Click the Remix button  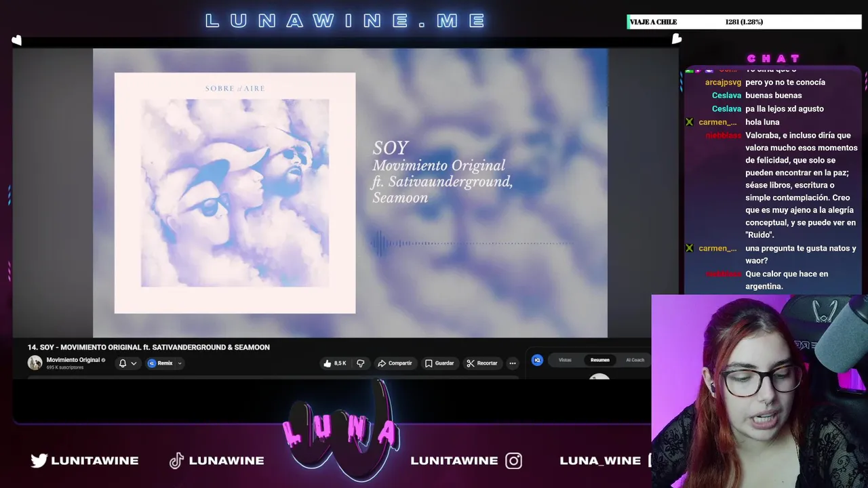pyautogui.click(x=161, y=363)
